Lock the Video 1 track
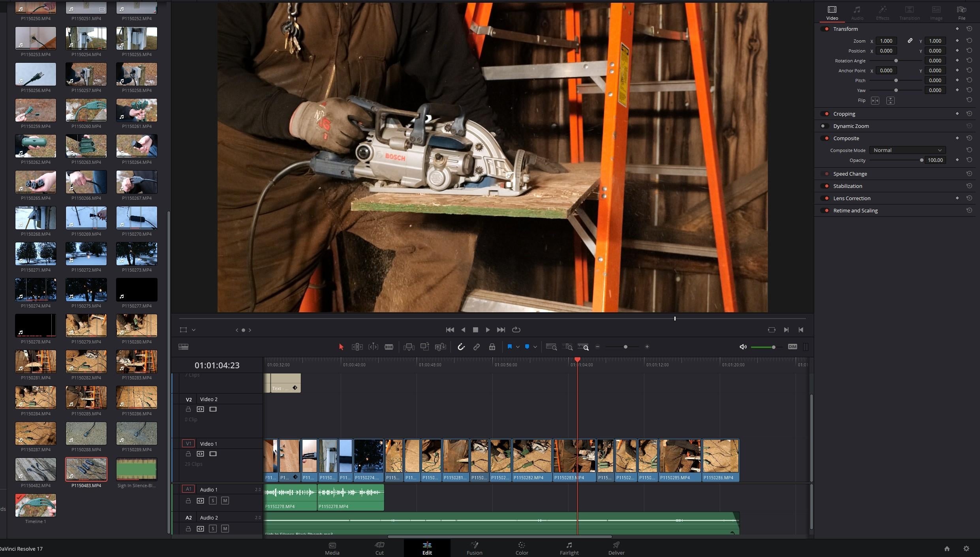 188,454
